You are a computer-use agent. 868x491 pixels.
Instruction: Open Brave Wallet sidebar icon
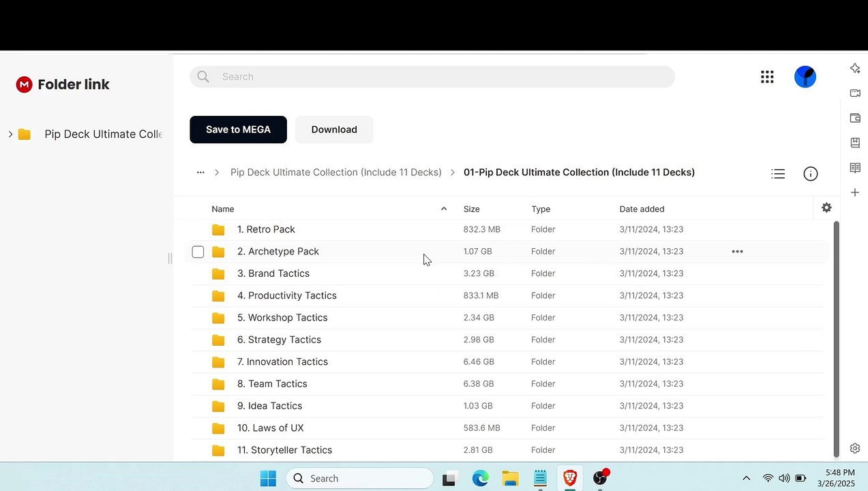coord(855,118)
